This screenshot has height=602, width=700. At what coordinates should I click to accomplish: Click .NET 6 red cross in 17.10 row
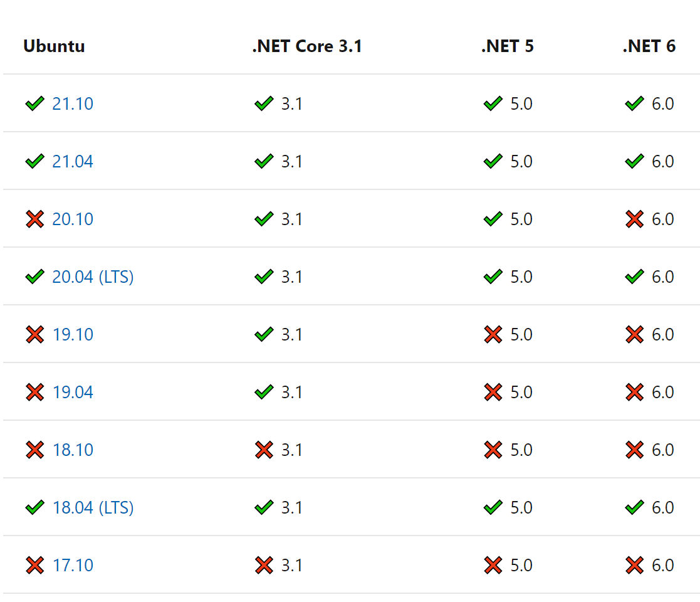634,566
